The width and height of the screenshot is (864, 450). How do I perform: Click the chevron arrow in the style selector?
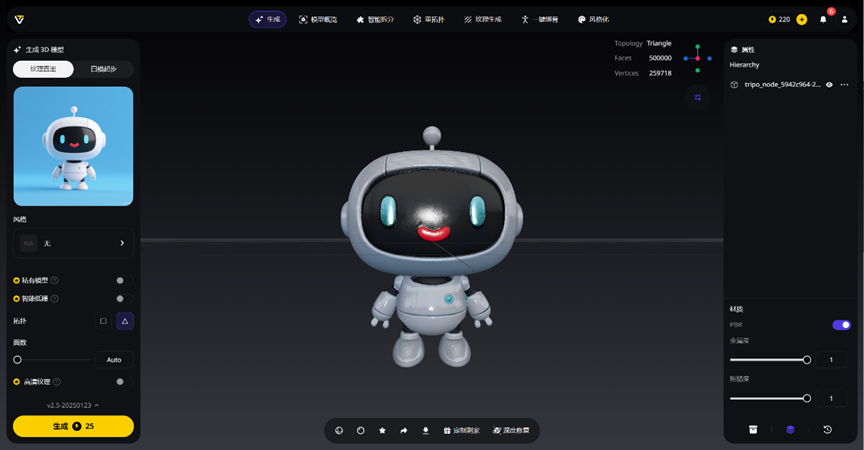[122, 243]
